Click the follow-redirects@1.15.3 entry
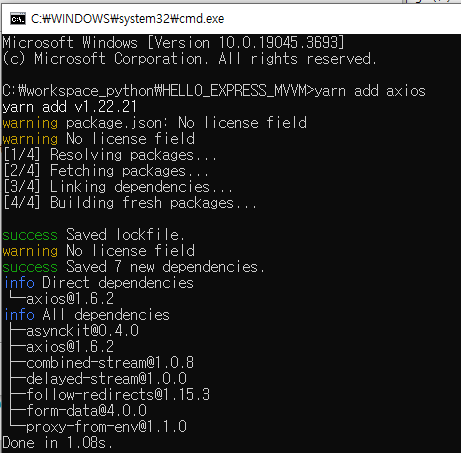 (x=118, y=395)
